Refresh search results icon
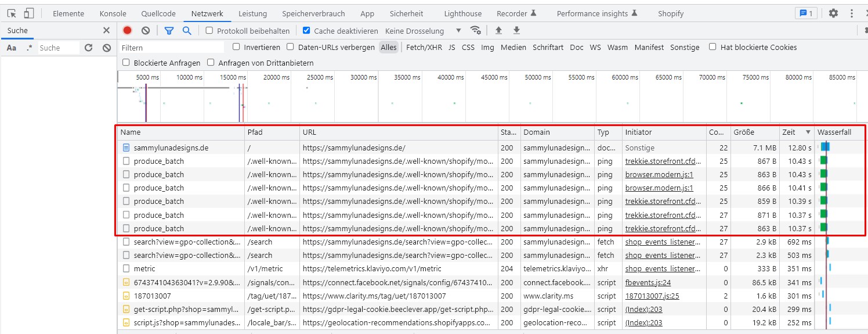Image resolution: width=868 pixels, height=334 pixels. 89,48
